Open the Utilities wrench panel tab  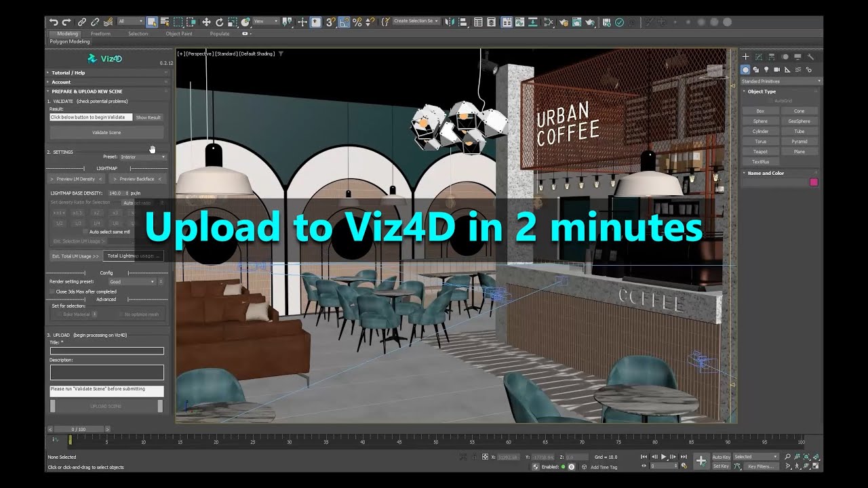tap(810, 56)
